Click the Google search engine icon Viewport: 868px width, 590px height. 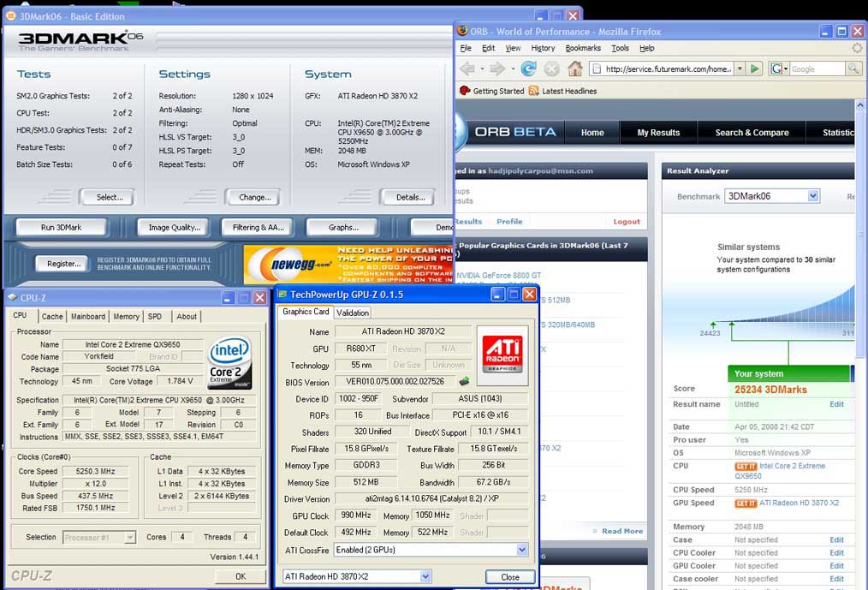(776, 69)
